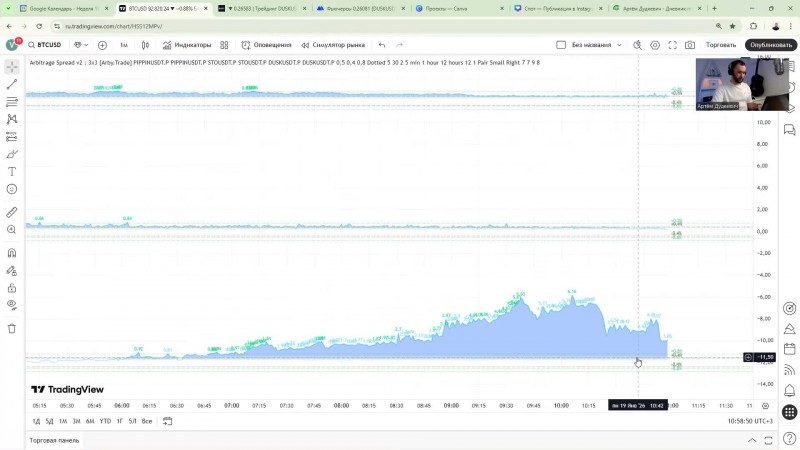
Task: Open time axis settings gear
Action: click(765, 406)
